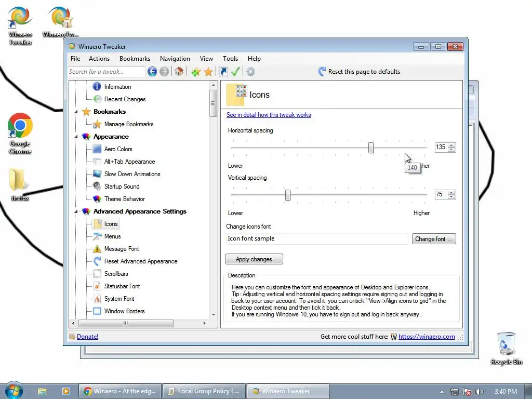Click in the Search for a tweak field
Viewport: 532px width, 399px height.
tap(106, 72)
